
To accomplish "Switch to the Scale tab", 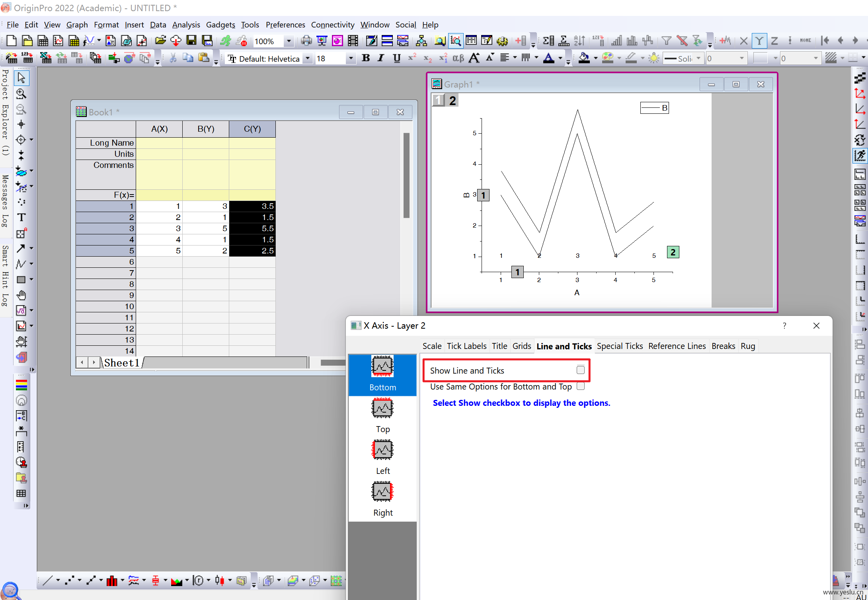I will 432,346.
